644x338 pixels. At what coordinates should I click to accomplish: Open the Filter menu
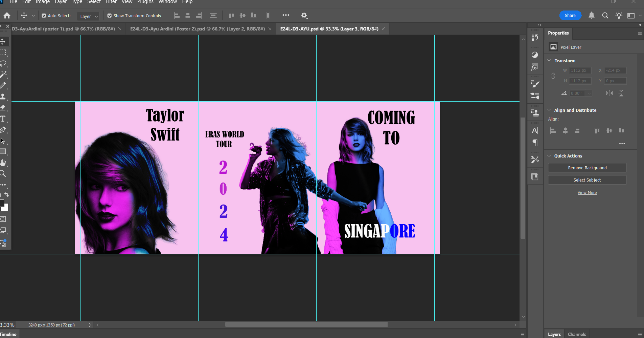point(111,2)
